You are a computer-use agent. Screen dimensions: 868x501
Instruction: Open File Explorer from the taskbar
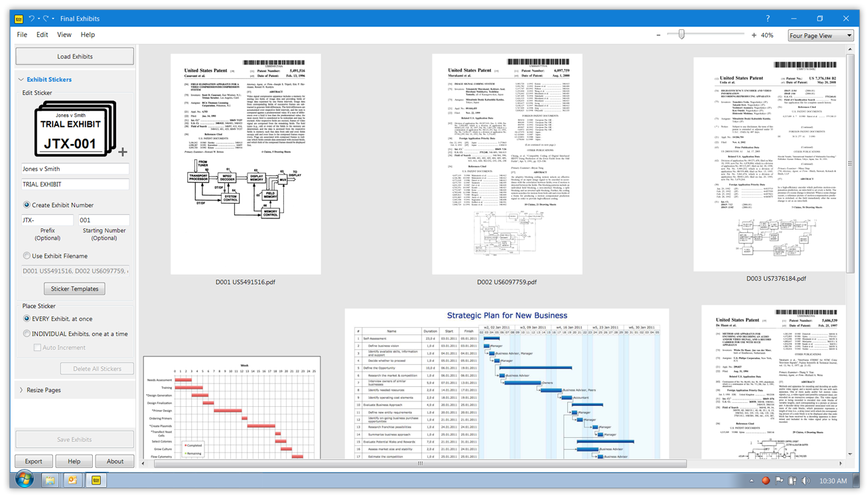click(x=50, y=480)
